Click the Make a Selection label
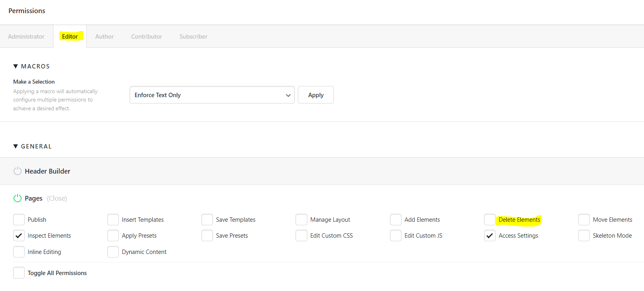644x291 pixels. tap(34, 82)
